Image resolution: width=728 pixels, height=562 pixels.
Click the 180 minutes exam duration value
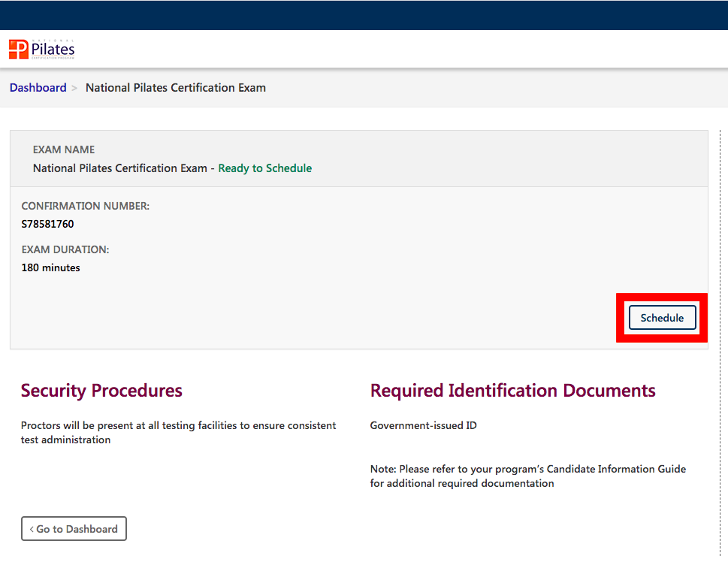50,268
